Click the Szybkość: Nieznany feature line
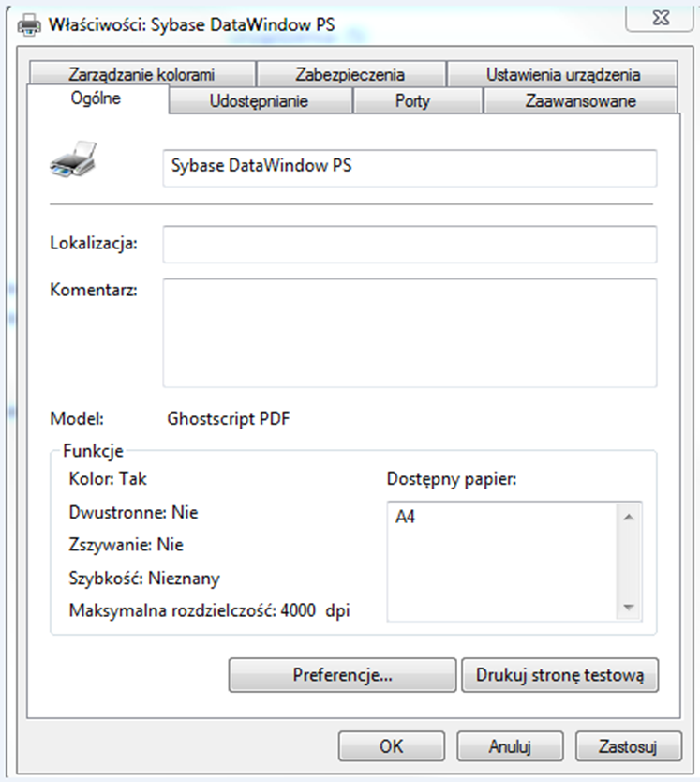 click(144, 578)
